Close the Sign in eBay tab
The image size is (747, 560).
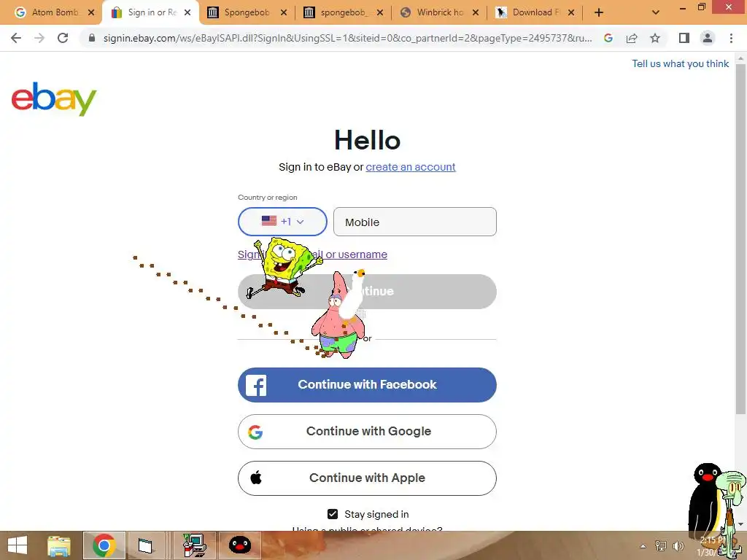point(187,12)
